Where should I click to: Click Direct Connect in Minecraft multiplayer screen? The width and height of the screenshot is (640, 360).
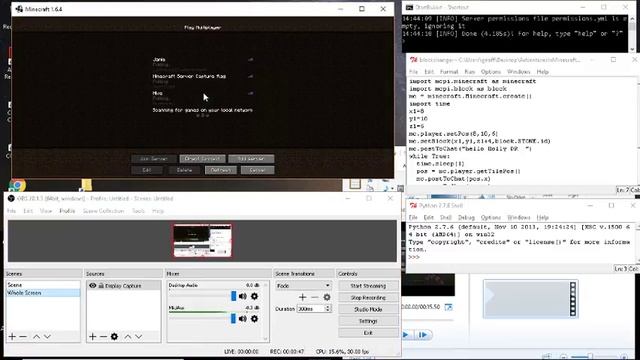pos(202,159)
